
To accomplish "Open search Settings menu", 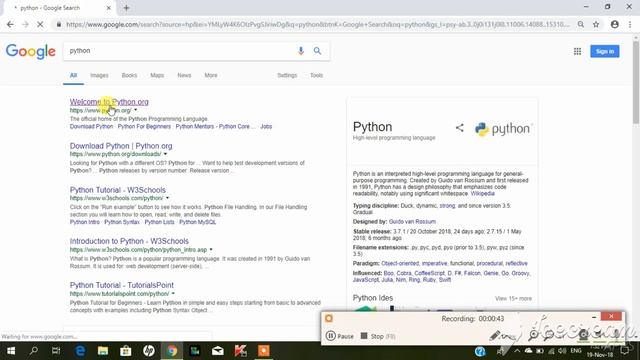I will (x=287, y=75).
